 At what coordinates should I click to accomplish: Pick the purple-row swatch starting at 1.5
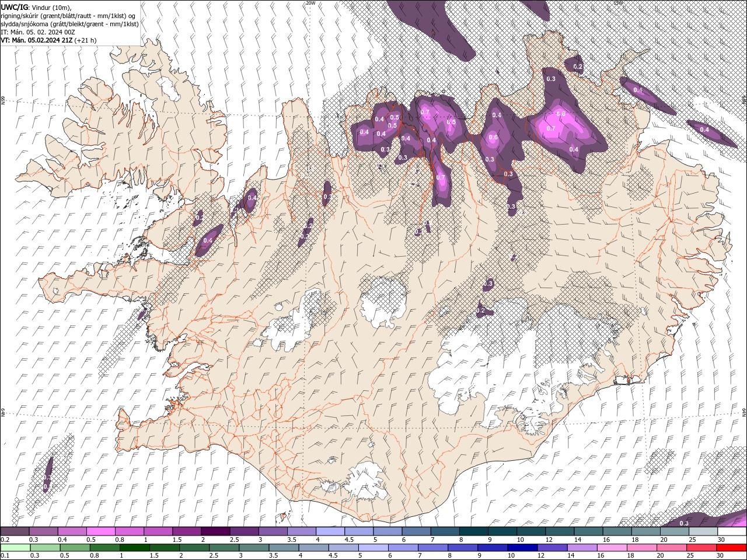187,531
